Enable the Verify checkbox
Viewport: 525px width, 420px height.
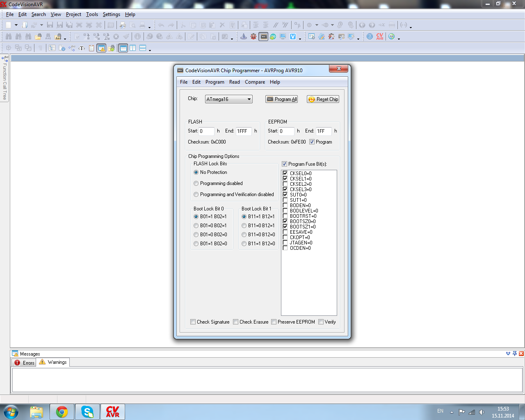coord(321,322)
